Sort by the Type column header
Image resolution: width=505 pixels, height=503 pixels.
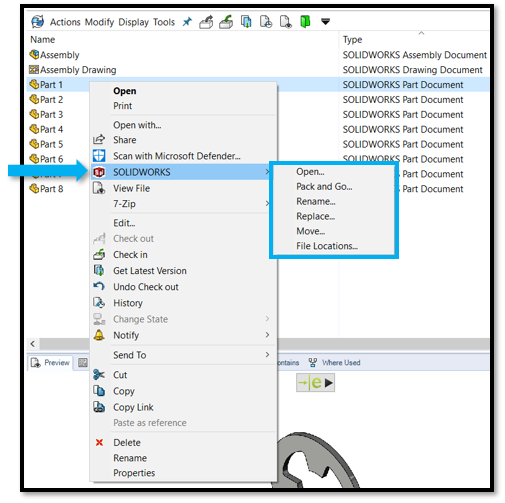(352, 40)
